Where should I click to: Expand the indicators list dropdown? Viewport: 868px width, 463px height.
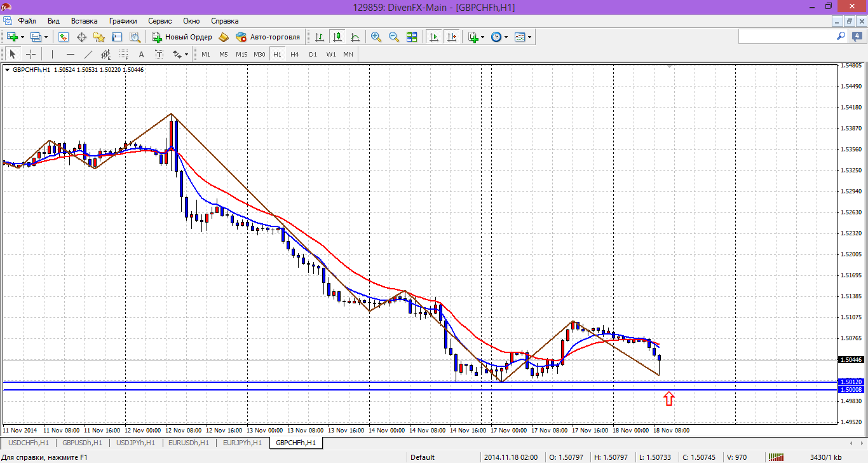(x=483, y=37)
